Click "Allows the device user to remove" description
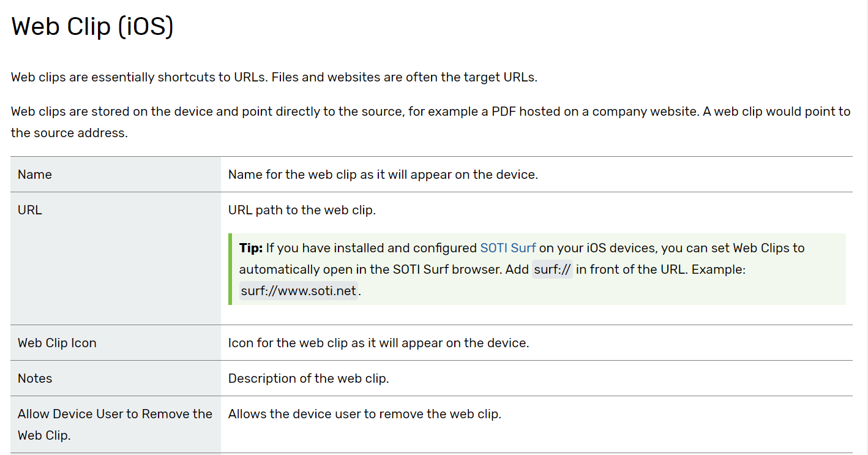 (x=364, y=414)
